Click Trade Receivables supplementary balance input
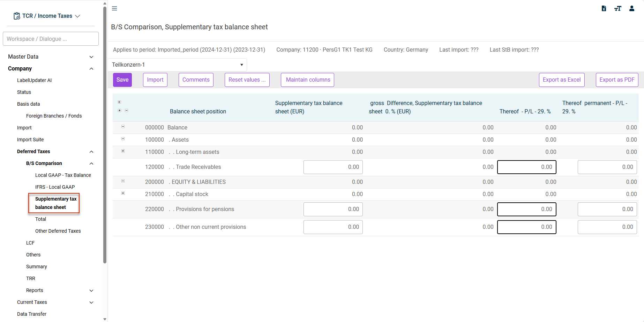Screen dimensions: 644x322 [x=333, y=167]
